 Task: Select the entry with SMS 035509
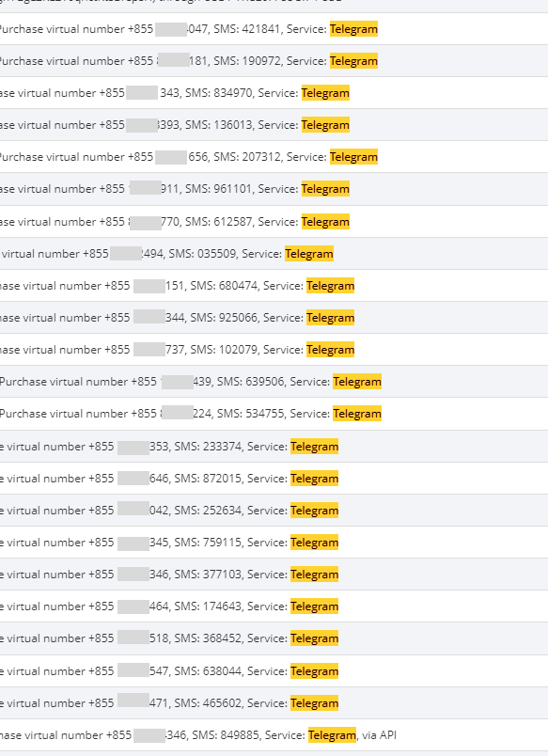[x=274, y=254]
